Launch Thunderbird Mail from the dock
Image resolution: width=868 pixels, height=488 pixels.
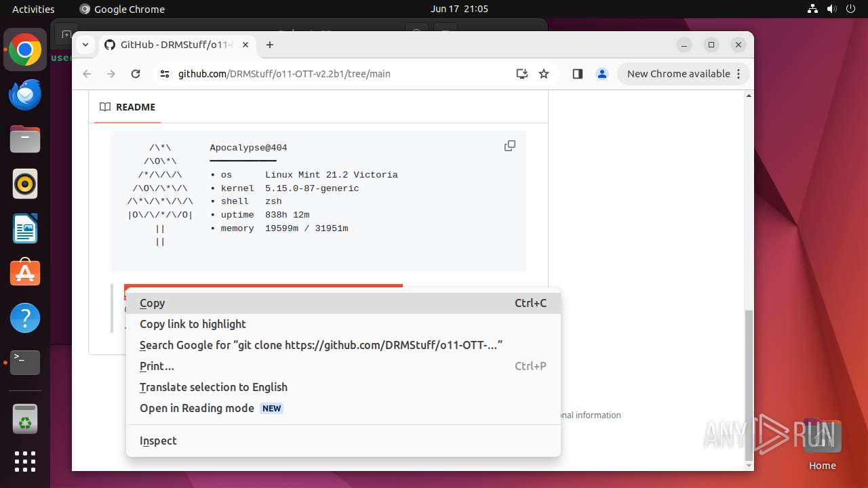click(25, 94)
